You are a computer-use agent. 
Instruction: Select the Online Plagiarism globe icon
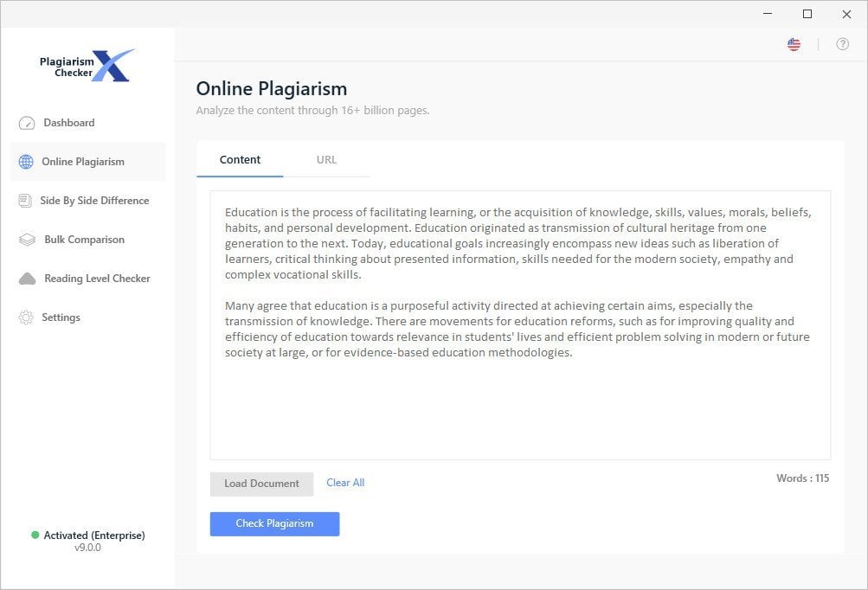pos(26,162)
